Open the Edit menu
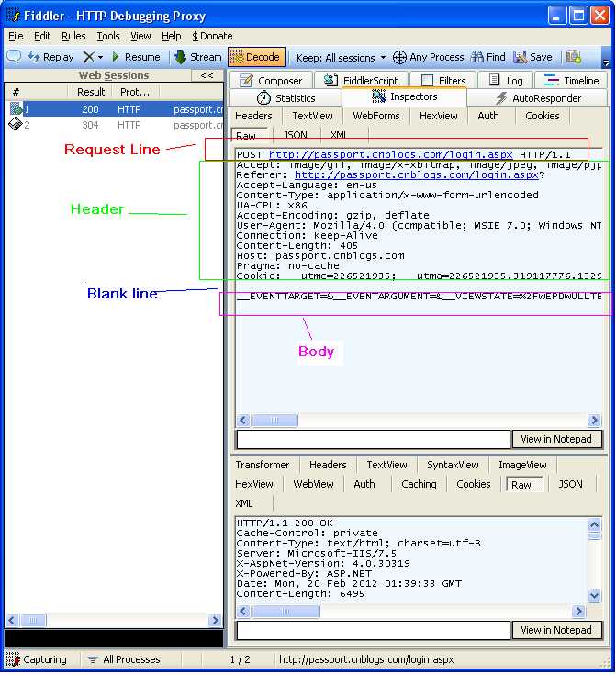This screenshot has width=616, height=675. pyautogui.click(x=42, y=36)
